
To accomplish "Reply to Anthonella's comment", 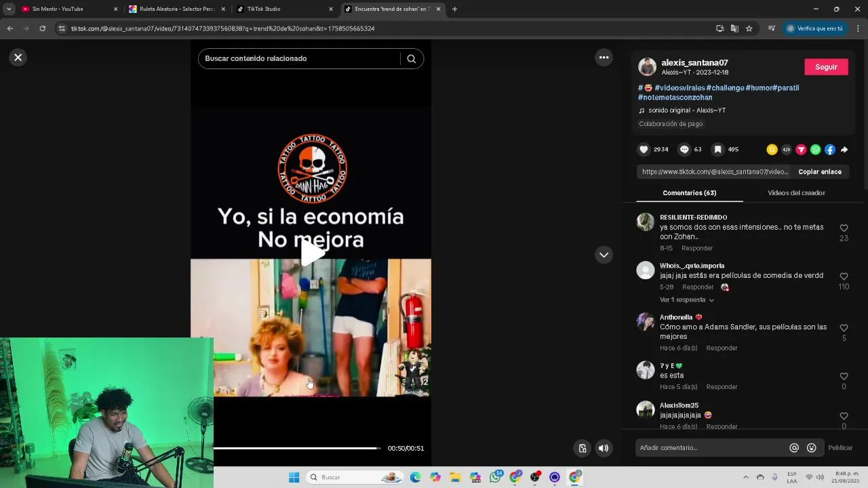I will 722,348.
